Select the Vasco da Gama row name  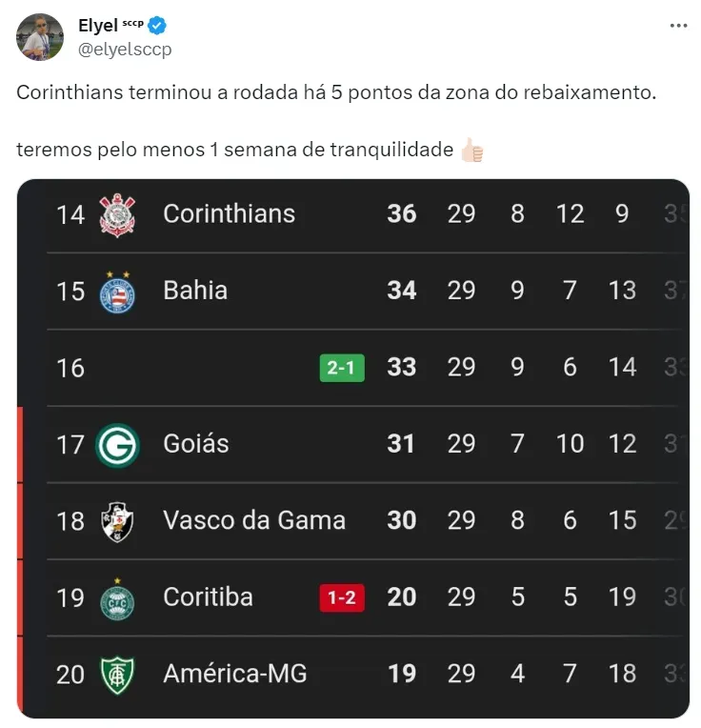pos(253,520)
